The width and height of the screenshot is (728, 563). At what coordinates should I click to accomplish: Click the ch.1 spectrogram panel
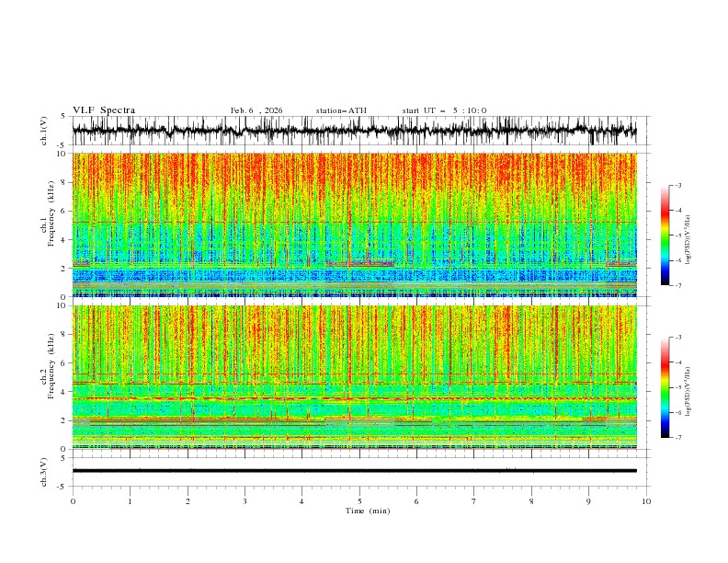click(355, 224)
